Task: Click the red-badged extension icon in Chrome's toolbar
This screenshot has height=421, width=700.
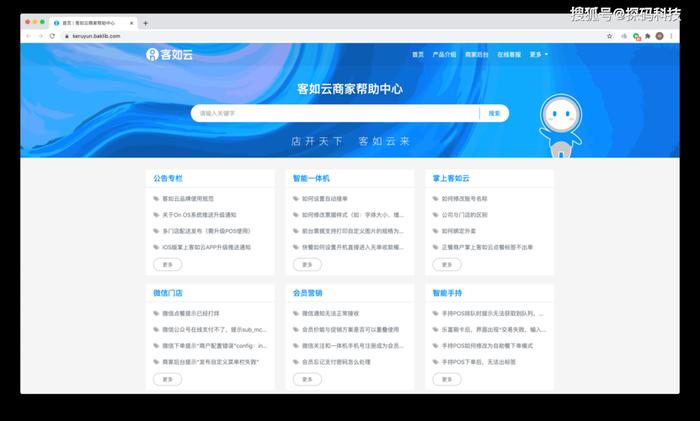Action: 636,37
